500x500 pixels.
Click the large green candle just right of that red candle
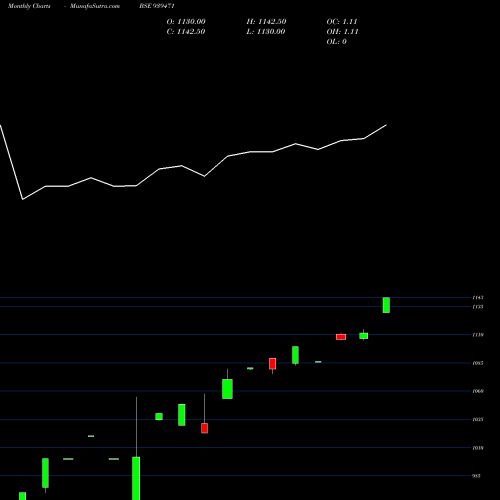click(x=227, y=389)
